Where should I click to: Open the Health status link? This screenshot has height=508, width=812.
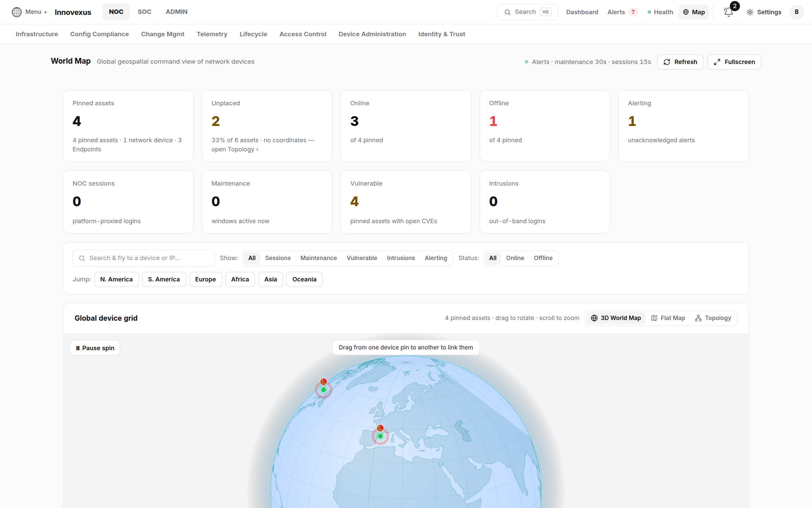(660, 12)
